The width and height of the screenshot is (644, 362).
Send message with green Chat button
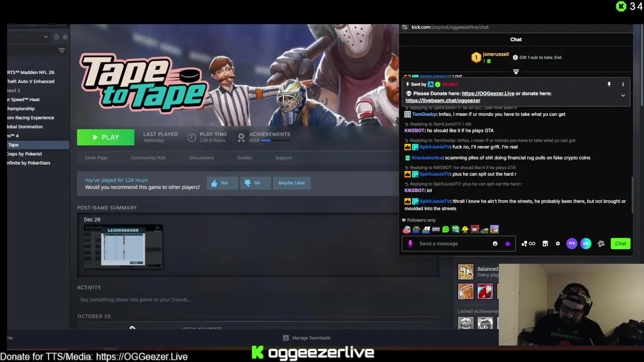[620, 244]
